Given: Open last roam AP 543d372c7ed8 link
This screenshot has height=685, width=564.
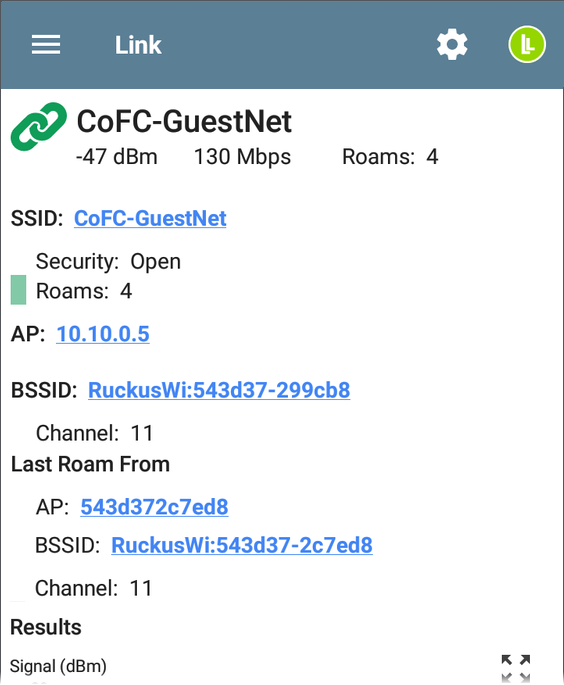Looking at the screenshot, I should 154,507.
